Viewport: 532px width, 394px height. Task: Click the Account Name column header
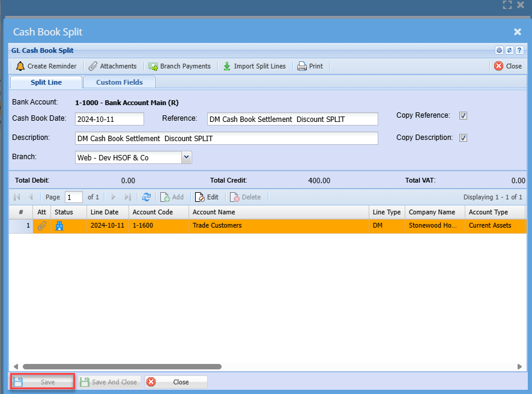pos(279,212)
